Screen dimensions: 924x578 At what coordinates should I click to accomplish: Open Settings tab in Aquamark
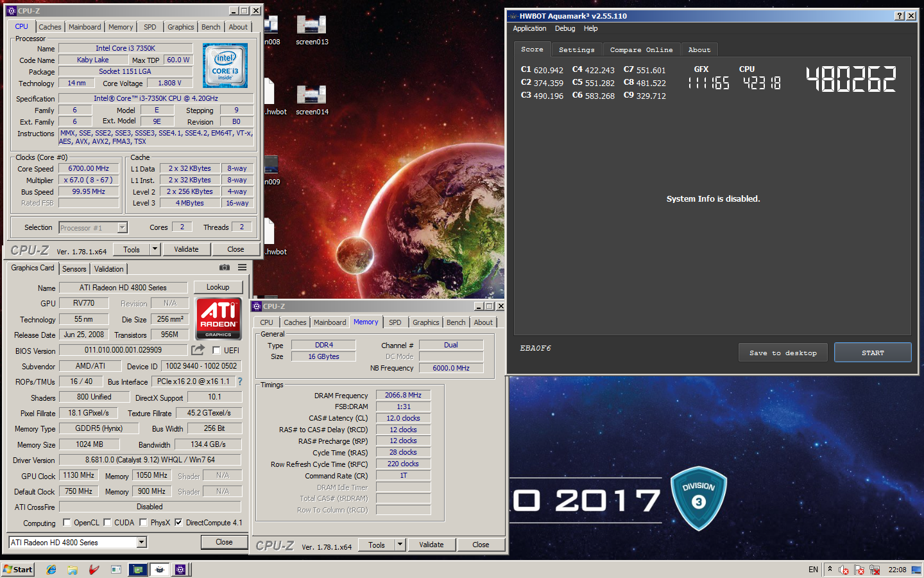(576, 49)
